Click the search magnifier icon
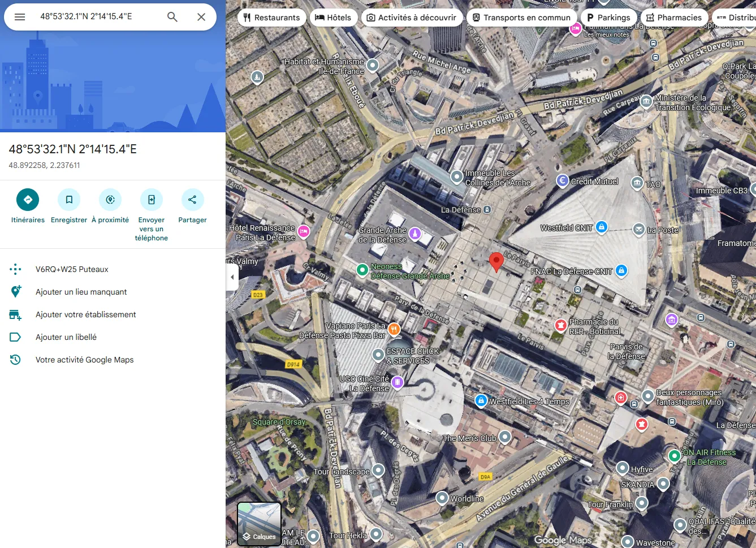This screenshot has width=756, height=548. click(x=171, y=17)
